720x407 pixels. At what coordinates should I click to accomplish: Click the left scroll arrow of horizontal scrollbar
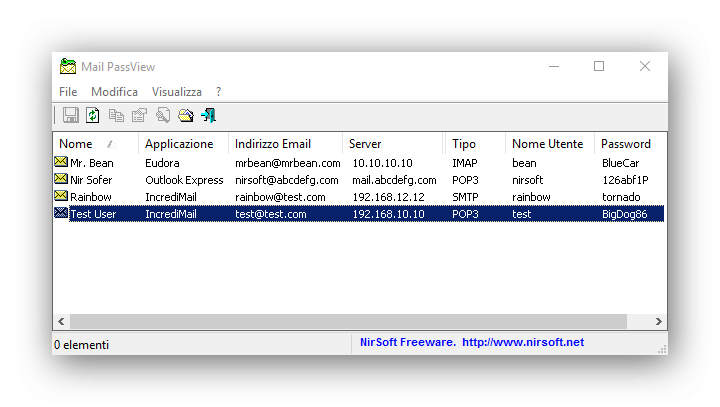(62, 322)
